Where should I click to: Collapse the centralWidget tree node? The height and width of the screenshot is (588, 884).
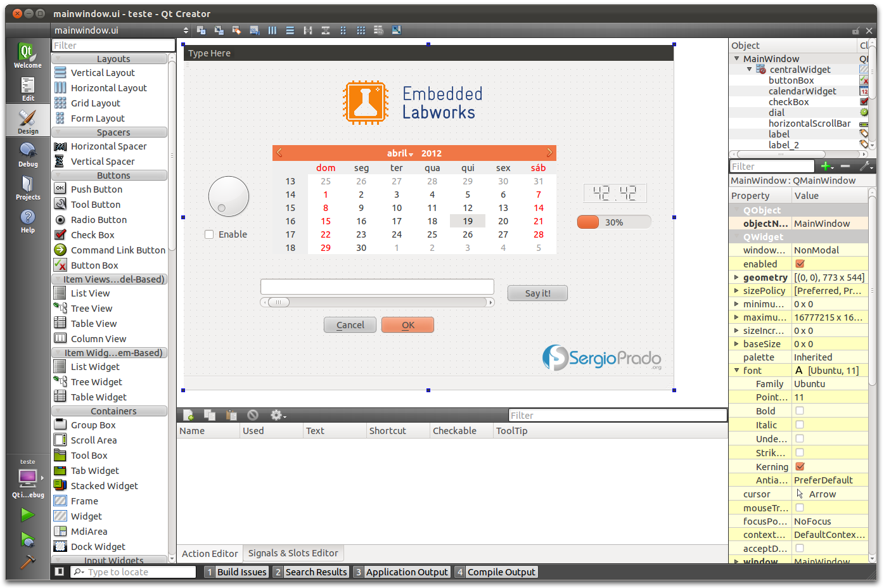749,69
